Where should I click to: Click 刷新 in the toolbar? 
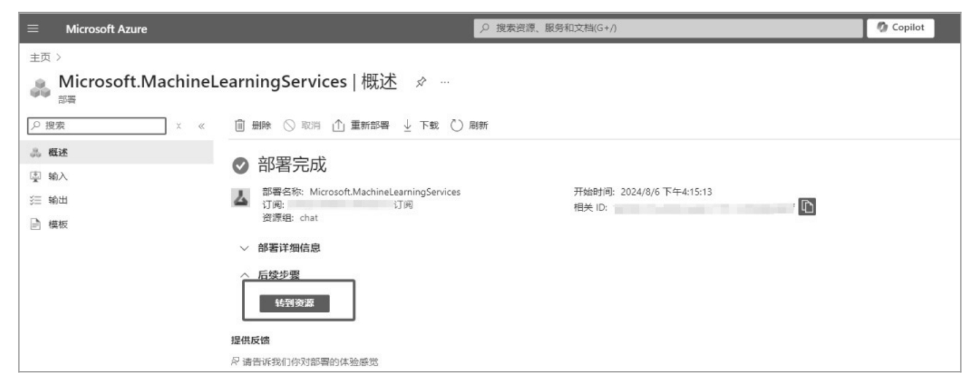pos(469,126)
